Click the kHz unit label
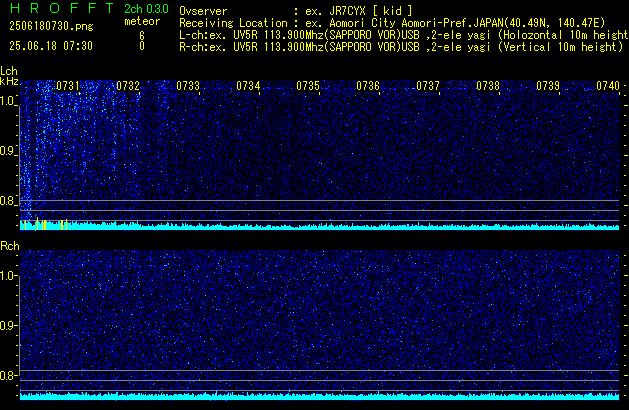Image resolution: width=629 pixels, height=410 pixels. (9, 81)
